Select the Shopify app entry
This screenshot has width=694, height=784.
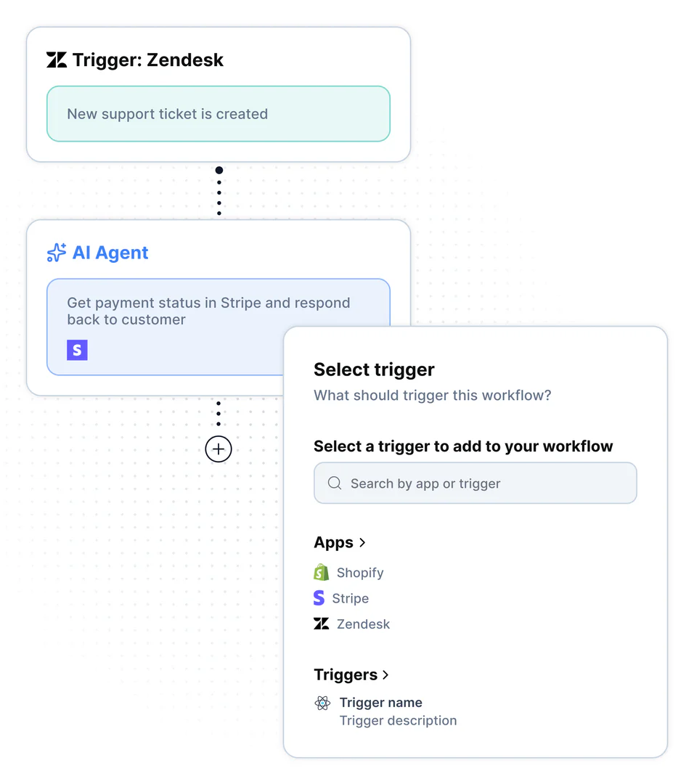(359, 572)
